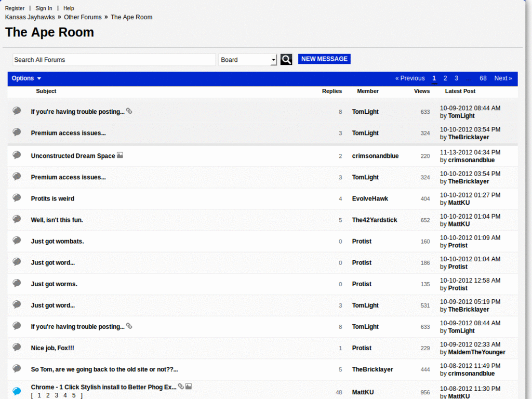Click the speech bubble beside "Just got wombats."

(x=16, y=241)
